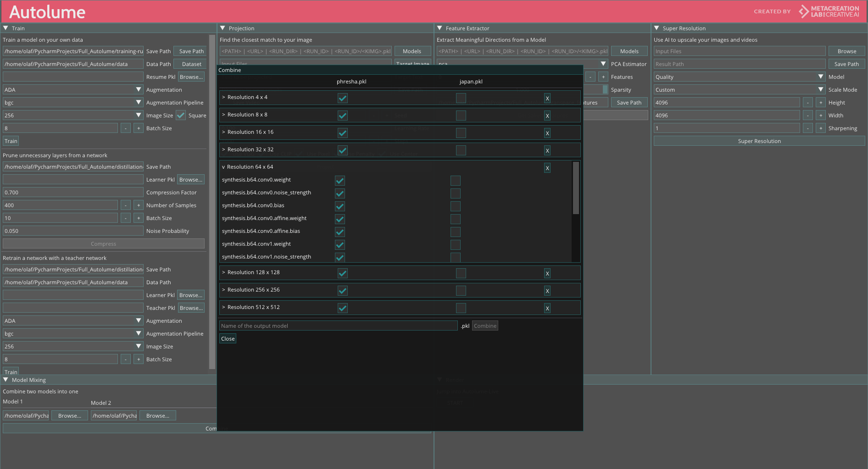Increase Number of Samples with plus button
The height and width of the screenshot is (469, 868).
tap(139, 205)
